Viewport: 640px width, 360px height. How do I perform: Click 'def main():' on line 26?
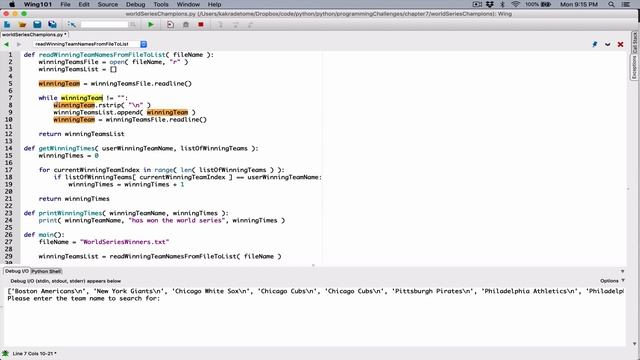(x=44, y=235)
